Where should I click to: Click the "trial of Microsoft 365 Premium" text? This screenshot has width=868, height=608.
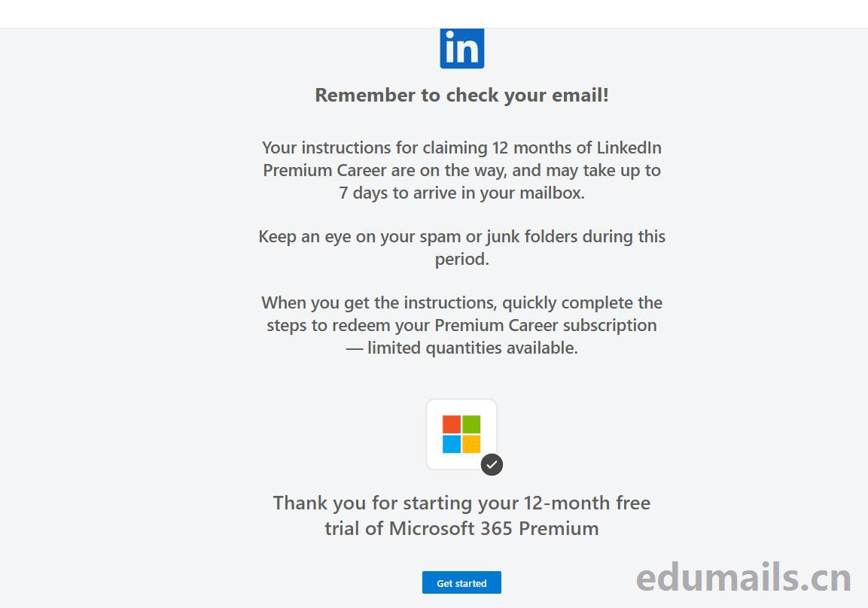461,528
